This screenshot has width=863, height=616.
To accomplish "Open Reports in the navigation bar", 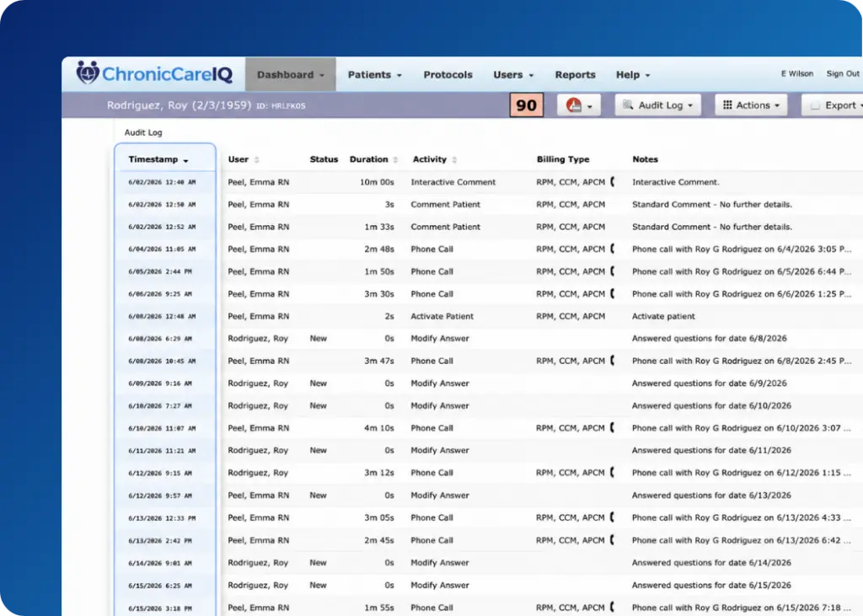I will [575, 74].
